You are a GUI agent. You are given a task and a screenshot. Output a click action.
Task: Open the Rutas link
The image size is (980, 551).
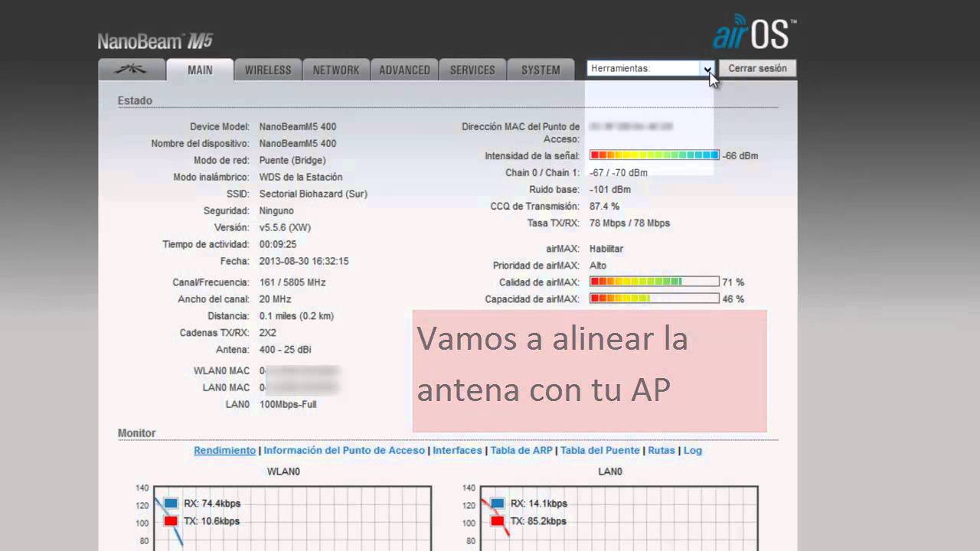pos(661,451)
